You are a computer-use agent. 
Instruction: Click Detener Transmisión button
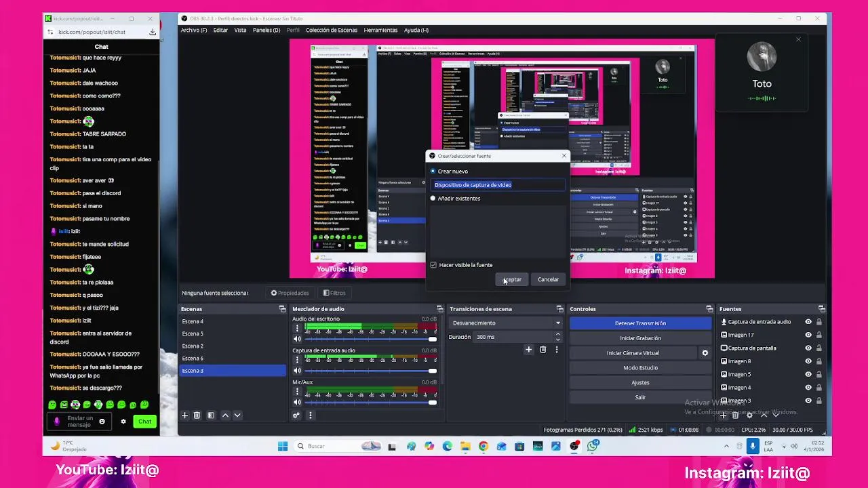(640, 323)
